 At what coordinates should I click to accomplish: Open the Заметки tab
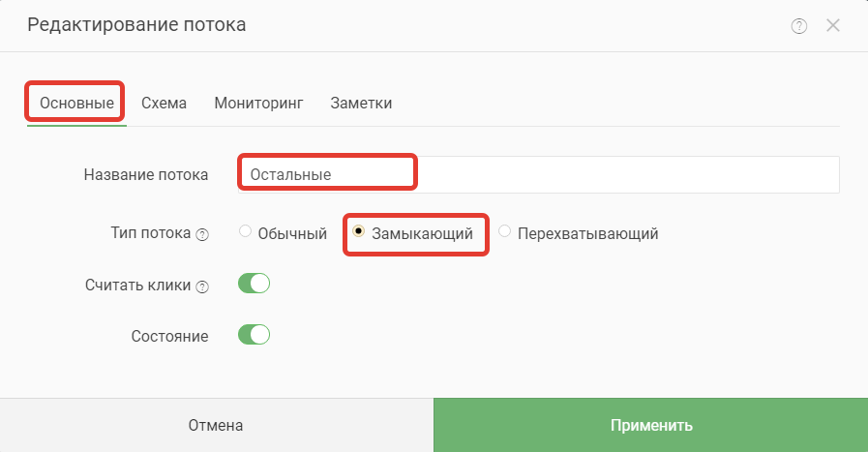pos(361,103)
